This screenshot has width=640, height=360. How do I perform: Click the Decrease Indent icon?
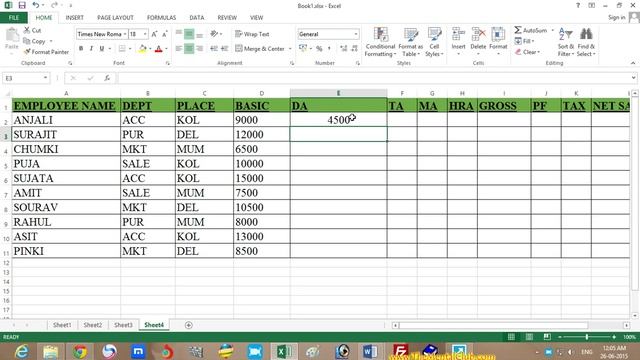coord(214,49)
